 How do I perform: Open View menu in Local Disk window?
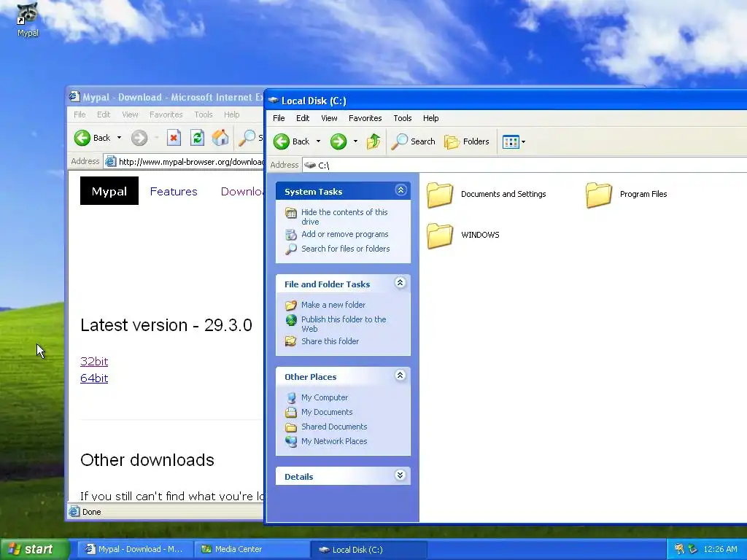click(329, 118)
